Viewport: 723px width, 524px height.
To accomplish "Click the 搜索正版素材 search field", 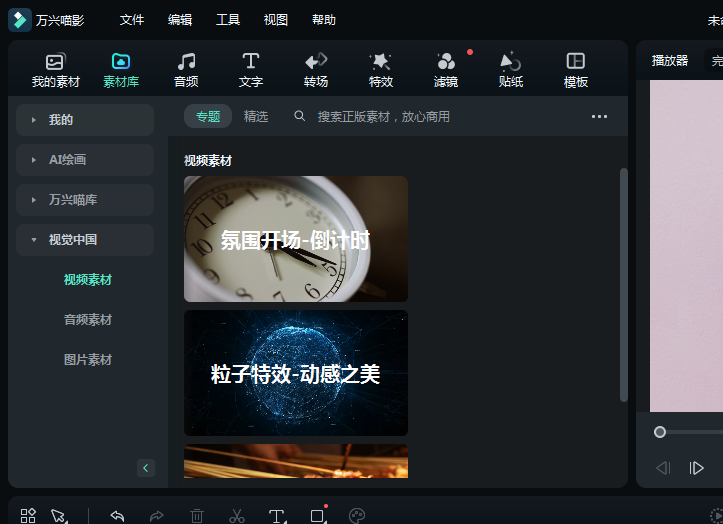I will [x=384, y=117].
